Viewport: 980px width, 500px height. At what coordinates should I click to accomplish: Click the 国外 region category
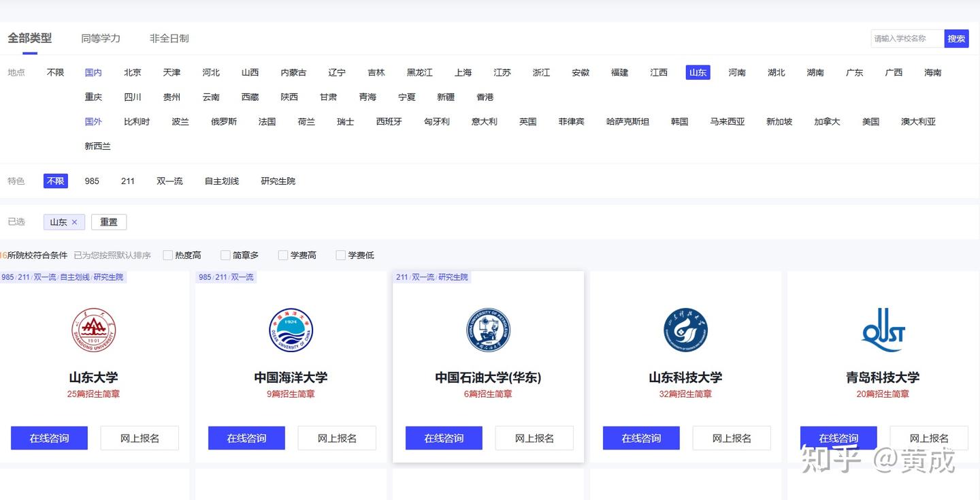click(x=93, y=121)
